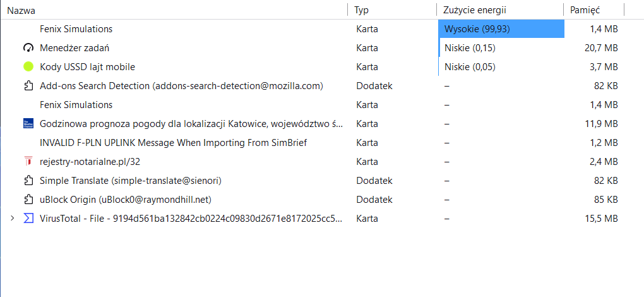The width and height of the screenshot is (644, 297).
Task: Click the 85 KB memory value
Action: (606, 200)
